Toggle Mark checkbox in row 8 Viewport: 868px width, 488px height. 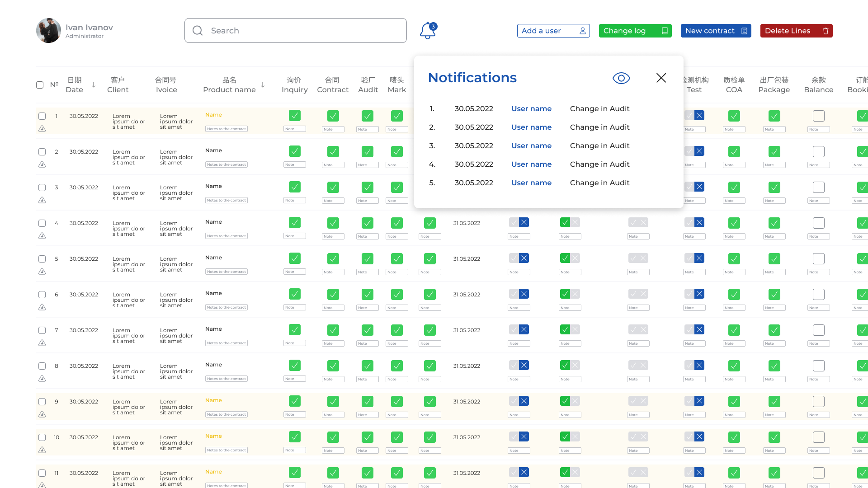tap(397, 366)
